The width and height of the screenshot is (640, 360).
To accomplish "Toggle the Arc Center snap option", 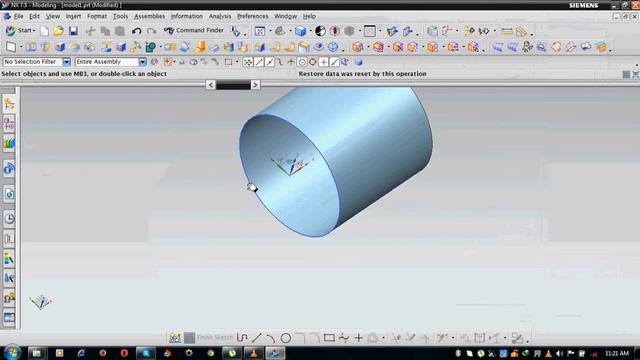I will click(x=302, y=62).
